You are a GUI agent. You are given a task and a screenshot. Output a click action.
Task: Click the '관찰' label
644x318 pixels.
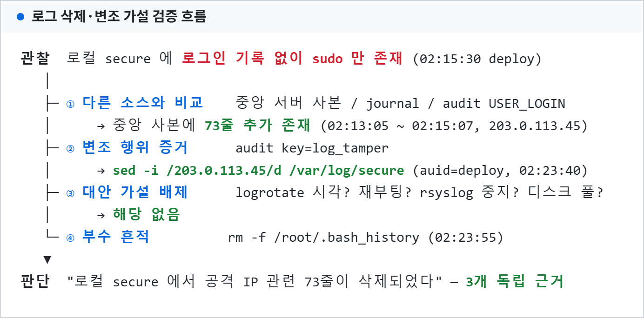pos(35,59)
